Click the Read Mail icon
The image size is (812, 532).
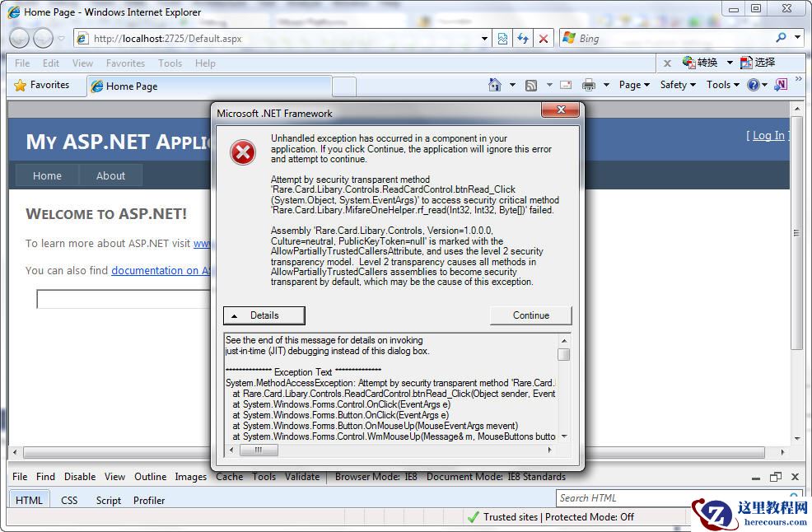(x=566, y=85)
